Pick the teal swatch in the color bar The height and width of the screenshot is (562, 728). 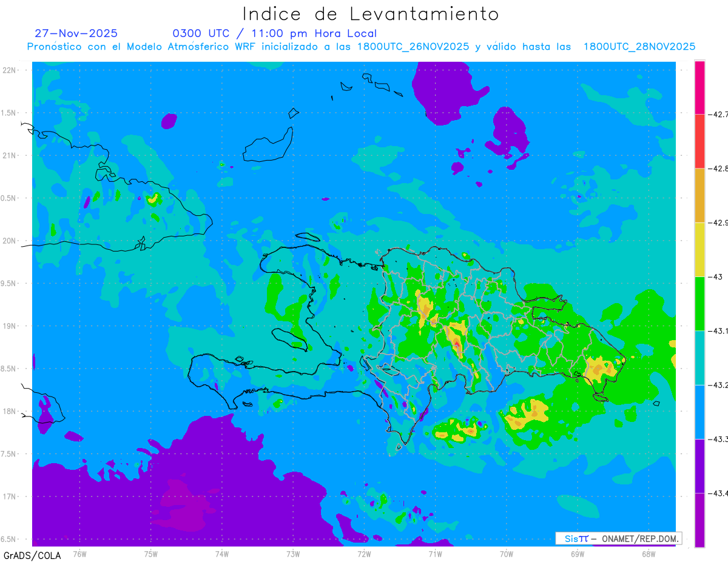[x=699, y=358]
